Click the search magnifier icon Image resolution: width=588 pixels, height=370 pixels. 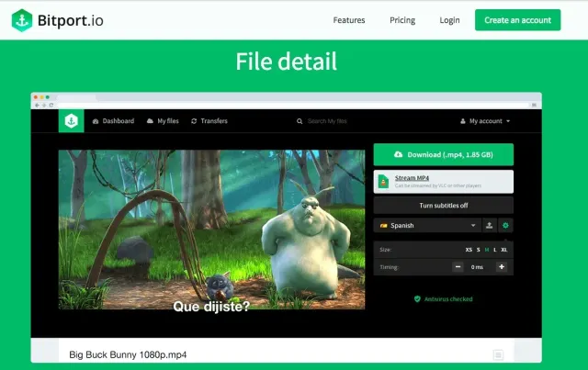(x=300, y=121)
